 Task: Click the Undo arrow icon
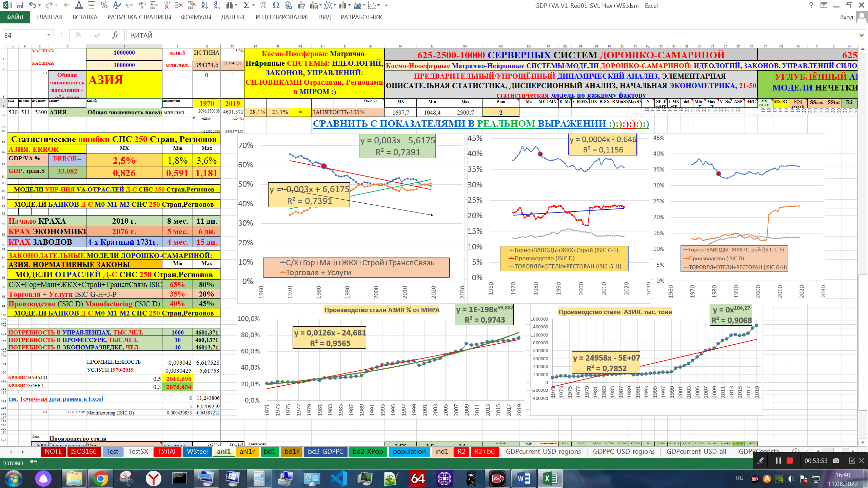coord(32,5)
